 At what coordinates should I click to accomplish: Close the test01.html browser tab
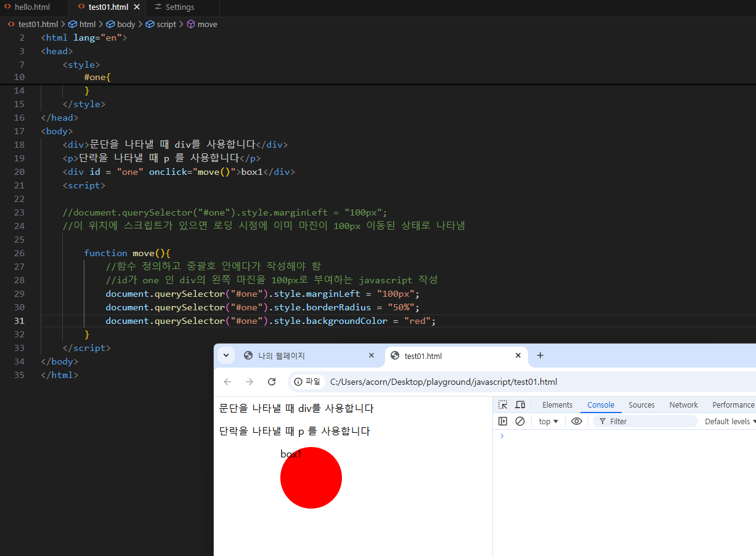tap(518, 355)
